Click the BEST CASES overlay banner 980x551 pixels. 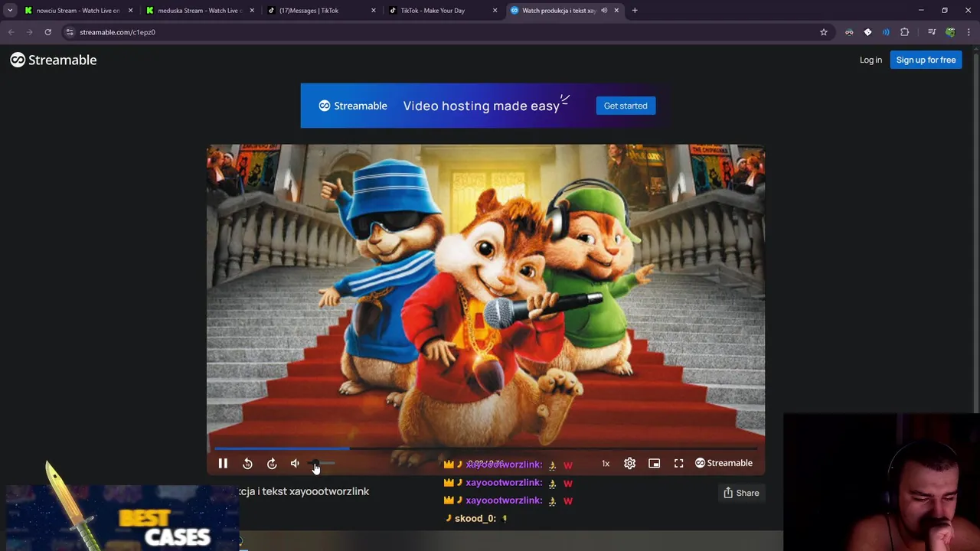point(122,518)
